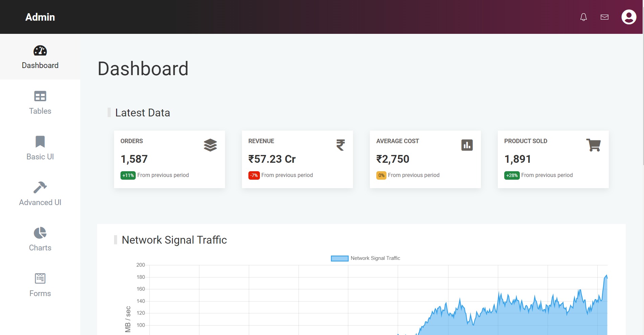Go to Basic UI section
The image size is (644, 335).
40,148
